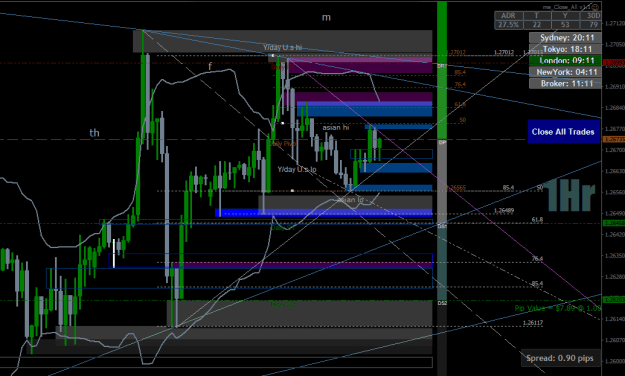Image resolution: width=625 pixels, height=376 pixels.
Task: Click the Close All Trades button
Action: coord(564,132)
